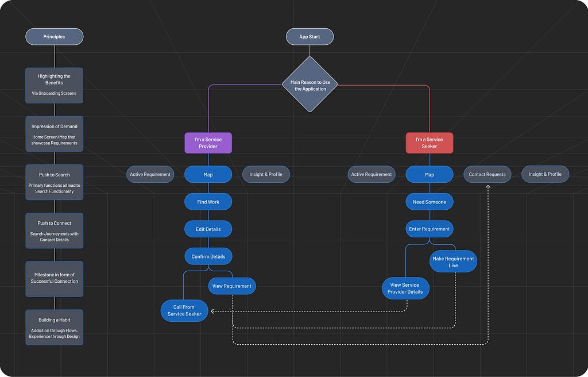This screenshot has height=377, width=588.
Task: Click 'Addiction through Flows, Experience through Design' text
Action: click(x=55, y=333)
